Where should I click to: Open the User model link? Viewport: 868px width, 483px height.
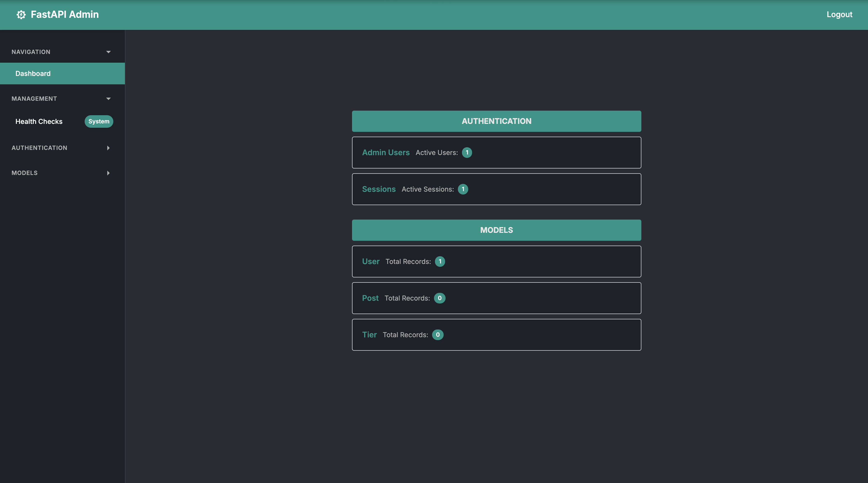371,261
